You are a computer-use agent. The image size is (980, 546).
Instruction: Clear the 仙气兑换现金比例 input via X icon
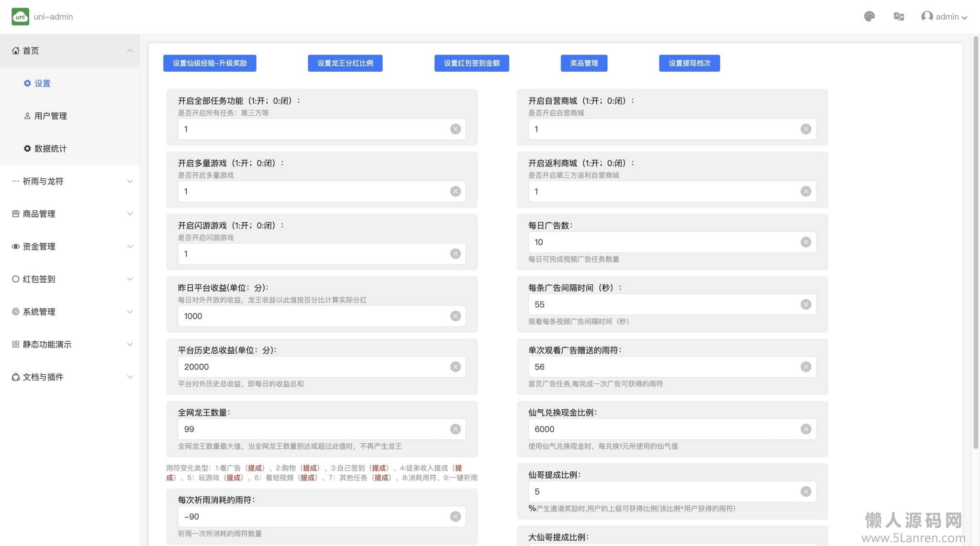pyautogui.click(x=806, y=429)
